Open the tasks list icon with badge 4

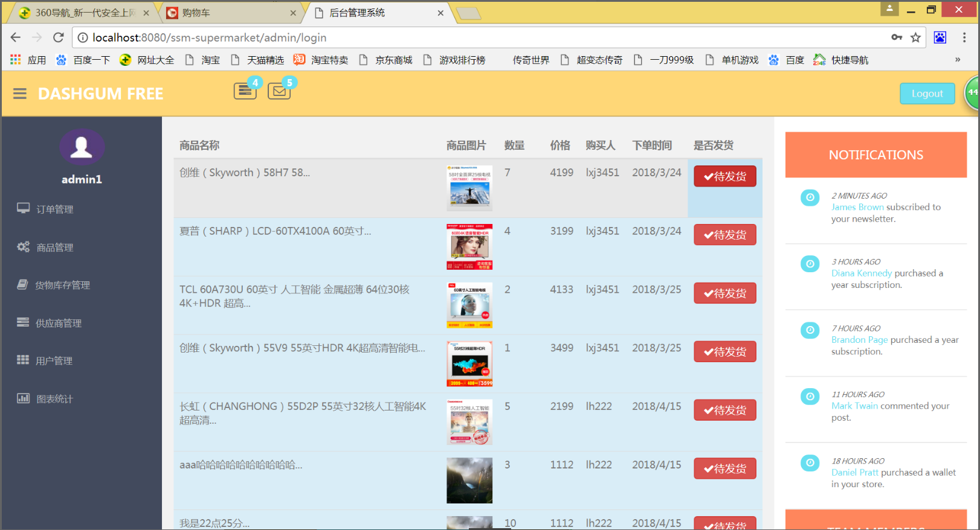coord(245,91)
